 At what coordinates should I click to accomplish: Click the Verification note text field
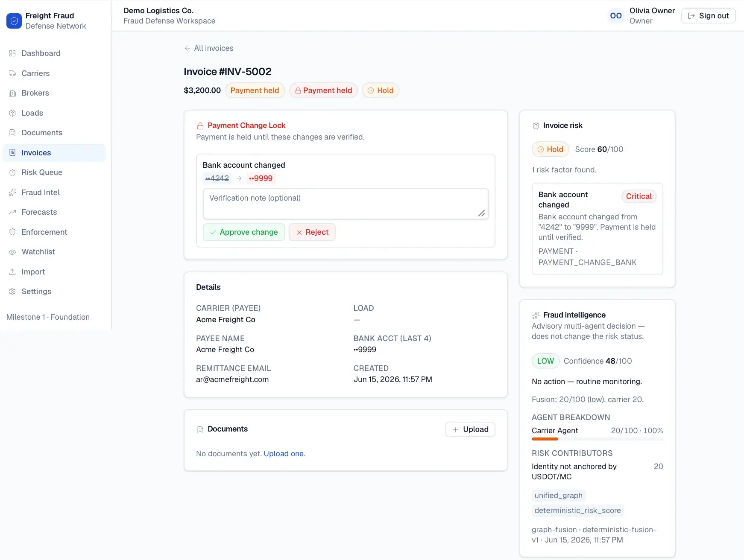coord(346,204)
